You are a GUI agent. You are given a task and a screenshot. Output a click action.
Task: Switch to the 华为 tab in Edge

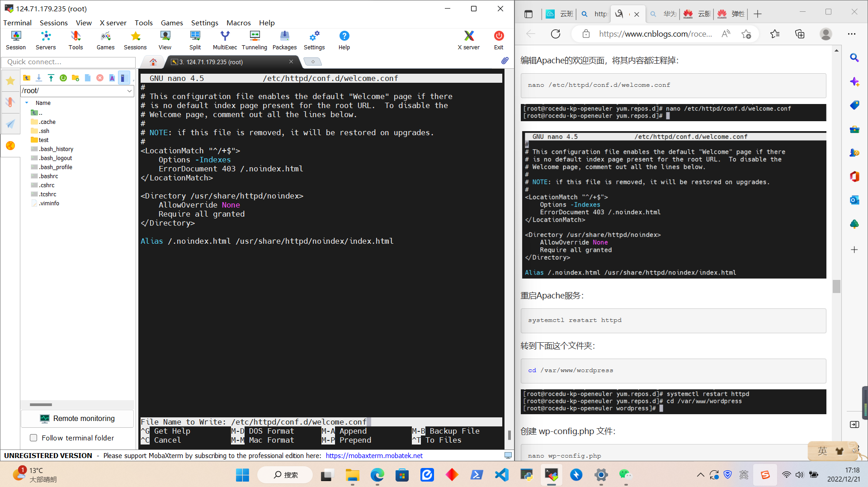[x=663, y=14]
